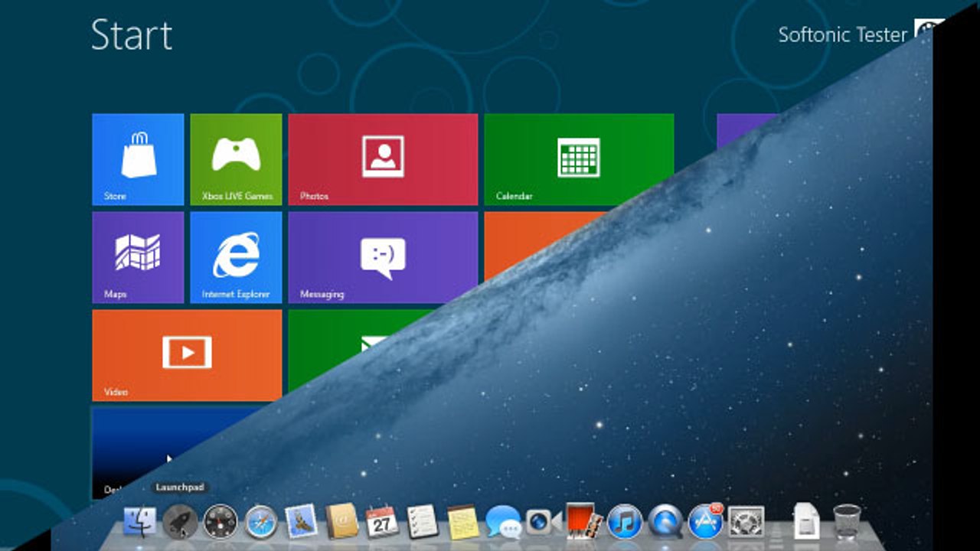The image size is (980, 551).
Task: Open Reminders checklist icon in the Dock
Action: tap(423, 522)
